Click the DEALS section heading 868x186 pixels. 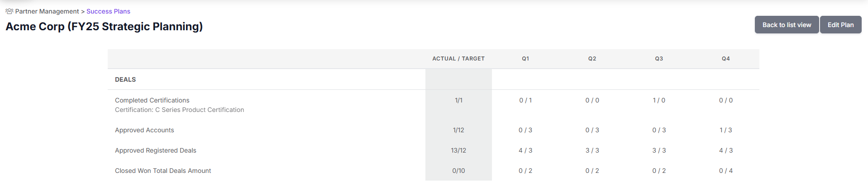pos(125,79)
